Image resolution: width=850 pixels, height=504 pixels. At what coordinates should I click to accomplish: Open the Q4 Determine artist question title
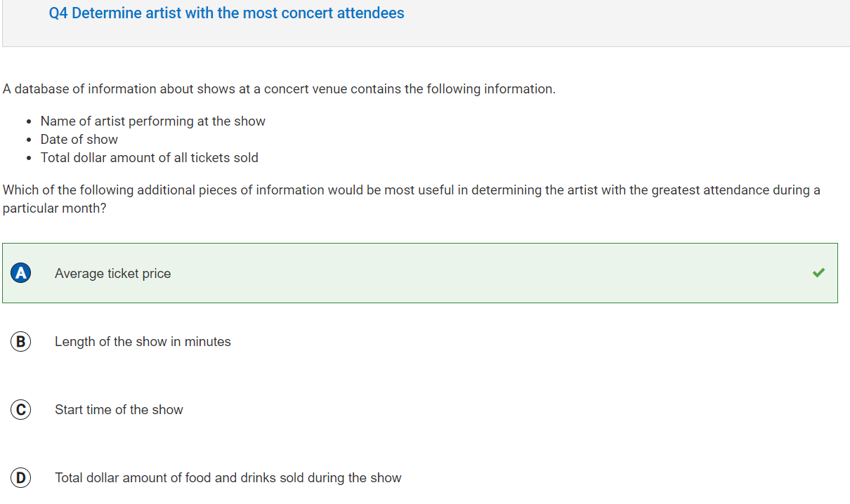(226, 13)
